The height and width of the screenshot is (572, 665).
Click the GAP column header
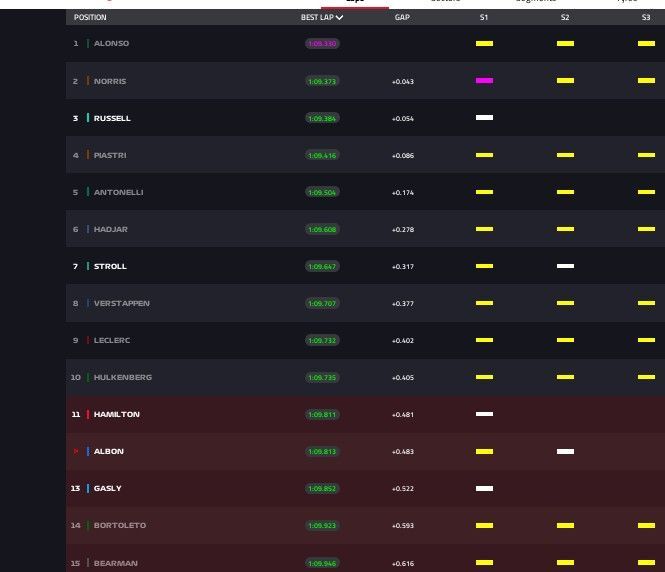[x=402, y=18]
